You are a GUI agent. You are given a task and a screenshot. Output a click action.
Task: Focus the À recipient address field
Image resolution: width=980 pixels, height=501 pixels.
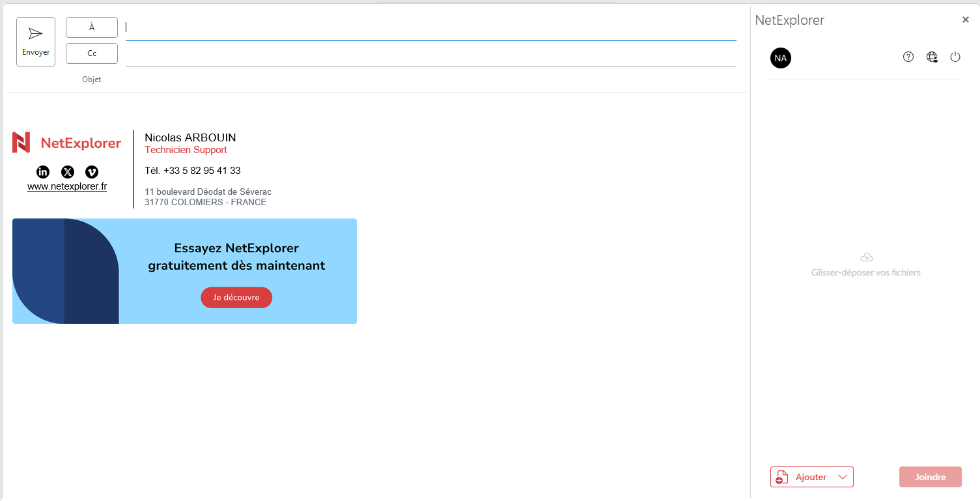[430, 27]
